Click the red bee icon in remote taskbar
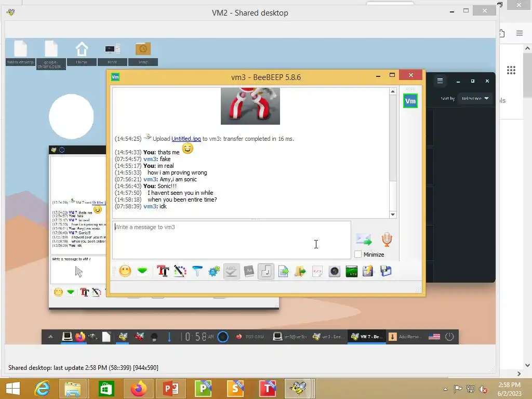 pos(139,337)
